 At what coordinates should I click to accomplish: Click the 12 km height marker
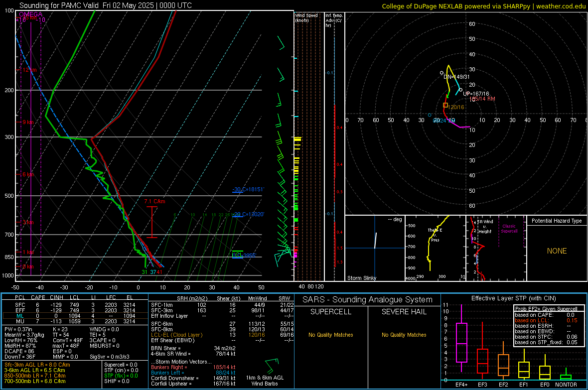point(30,70)
